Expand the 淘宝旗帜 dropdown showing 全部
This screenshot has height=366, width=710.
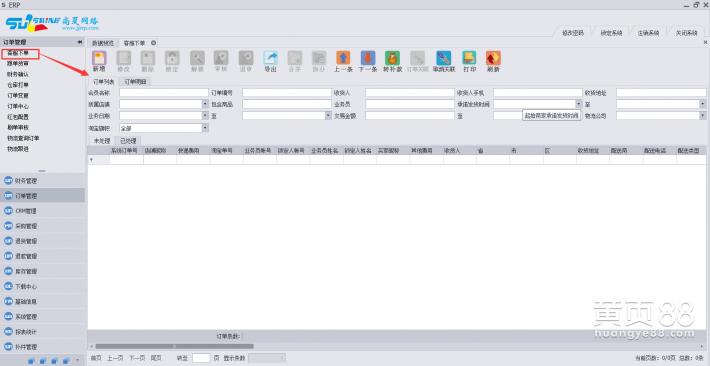pos(205,128)
